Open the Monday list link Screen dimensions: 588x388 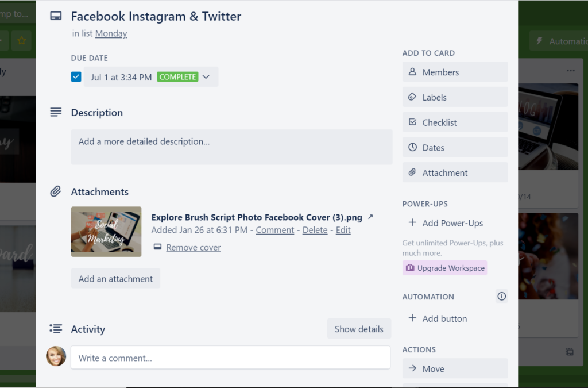coord(111,33)
